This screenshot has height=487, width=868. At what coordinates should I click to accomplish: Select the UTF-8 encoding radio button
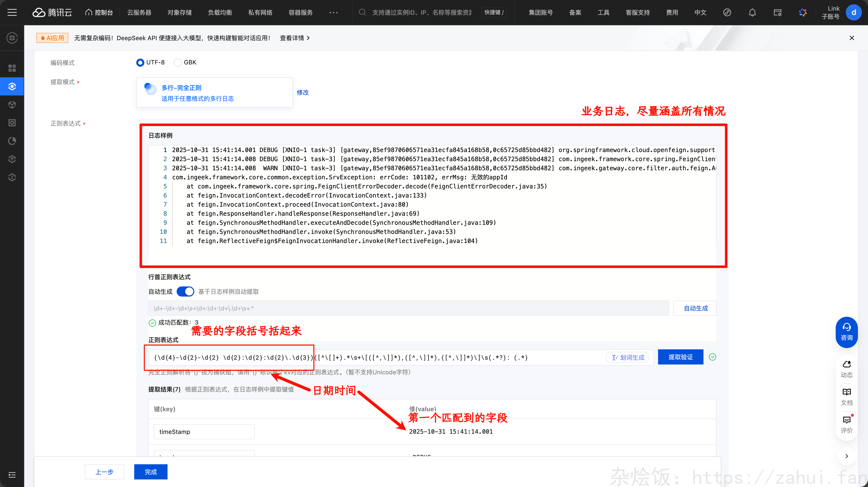tap(140, 62)
